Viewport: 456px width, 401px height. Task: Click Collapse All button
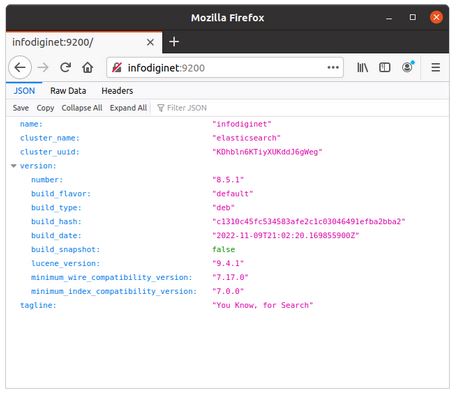(82, 108)
